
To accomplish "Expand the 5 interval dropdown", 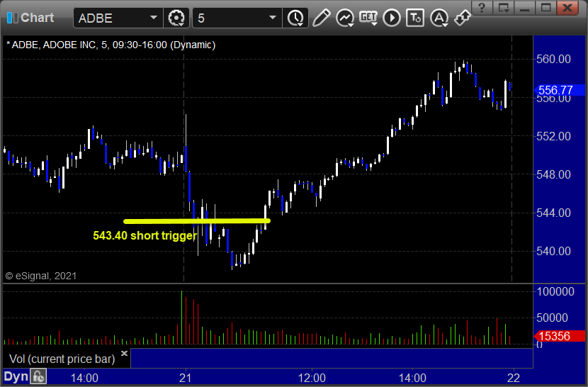I will point(273,18).
